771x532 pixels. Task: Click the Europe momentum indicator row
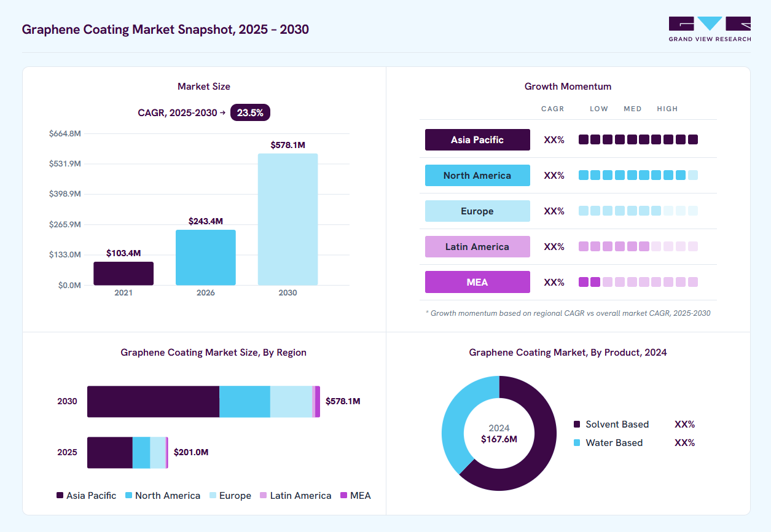pos(638,211)
